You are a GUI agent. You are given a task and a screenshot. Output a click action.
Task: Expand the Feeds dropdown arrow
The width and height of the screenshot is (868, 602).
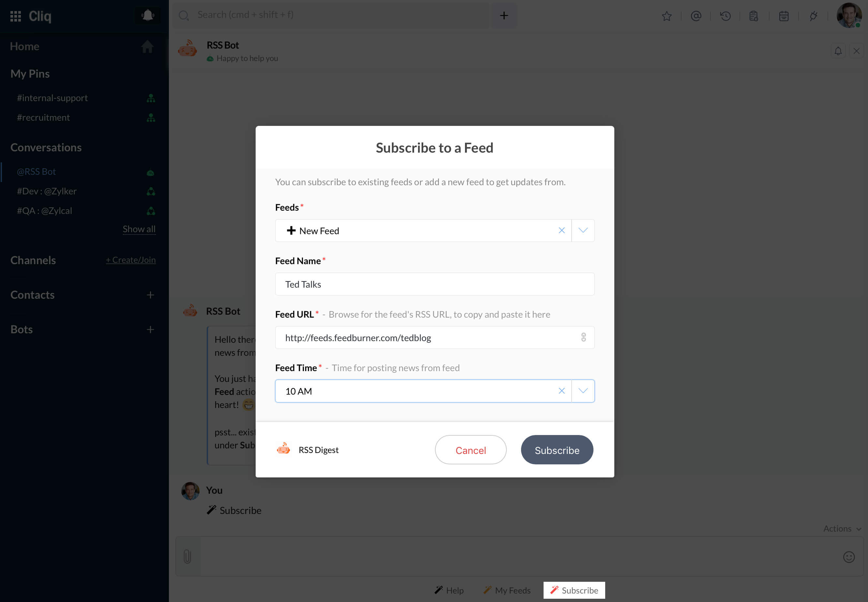583,231
